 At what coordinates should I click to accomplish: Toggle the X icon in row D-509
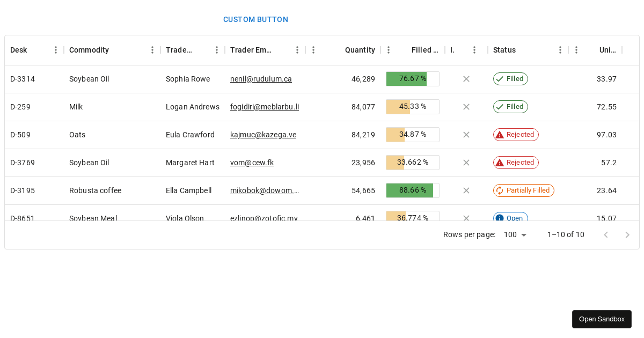point(466,135)
